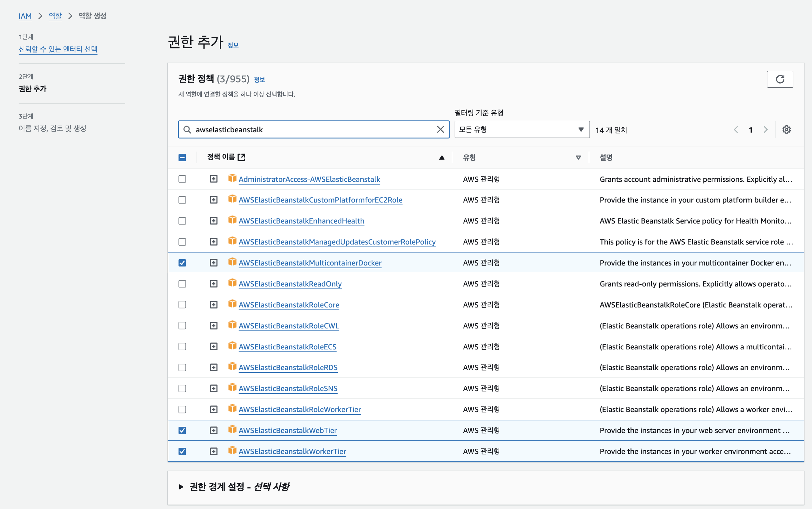Viewport: 812px width, 509px height.
Task: Click the policy name external link icon
Action: (x=241, y=157)
